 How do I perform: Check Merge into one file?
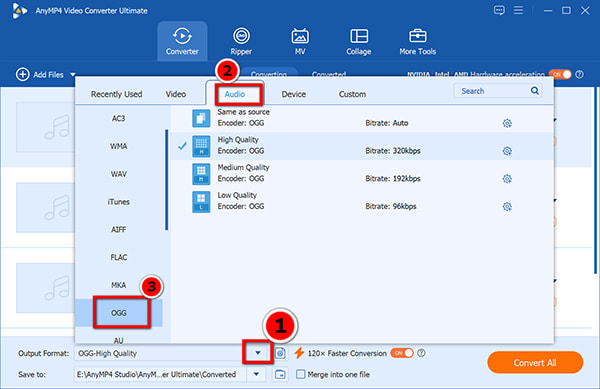[x=301, y=374]
